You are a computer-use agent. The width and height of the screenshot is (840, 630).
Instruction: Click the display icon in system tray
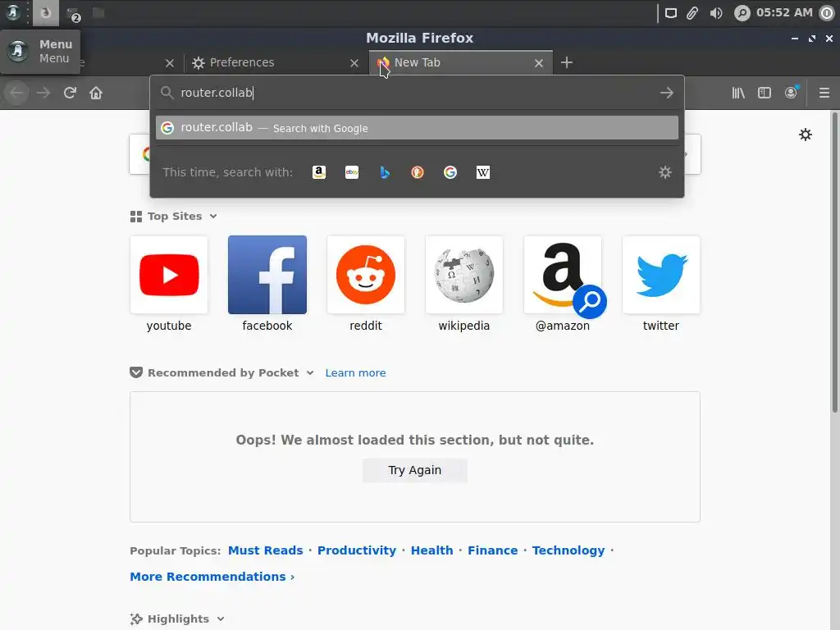pos(671,13)
